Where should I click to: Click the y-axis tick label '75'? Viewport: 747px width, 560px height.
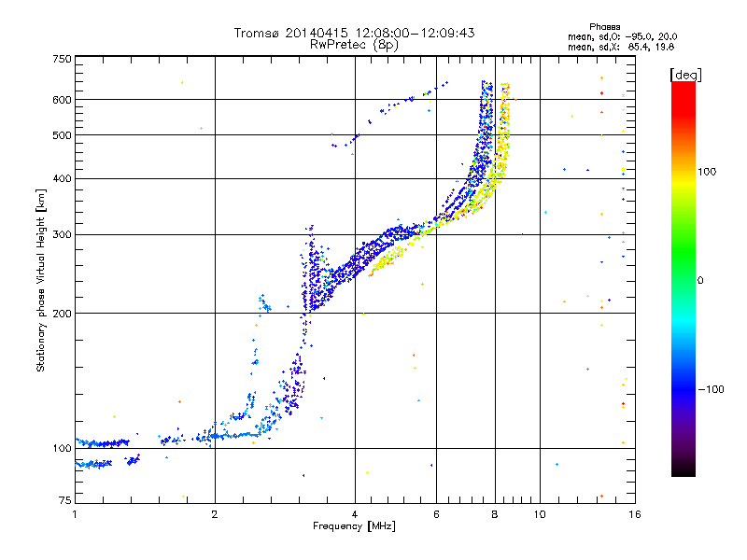(x=65, y=500)
